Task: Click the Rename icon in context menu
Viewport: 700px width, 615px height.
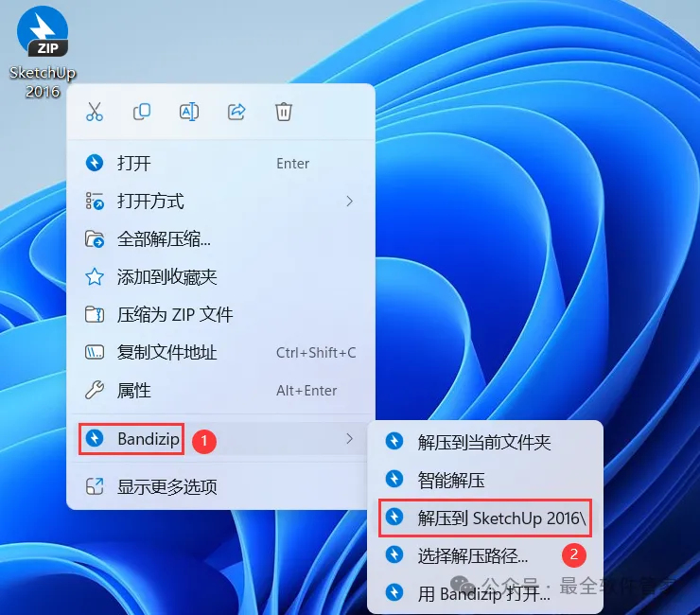Action: coord(189,112)
